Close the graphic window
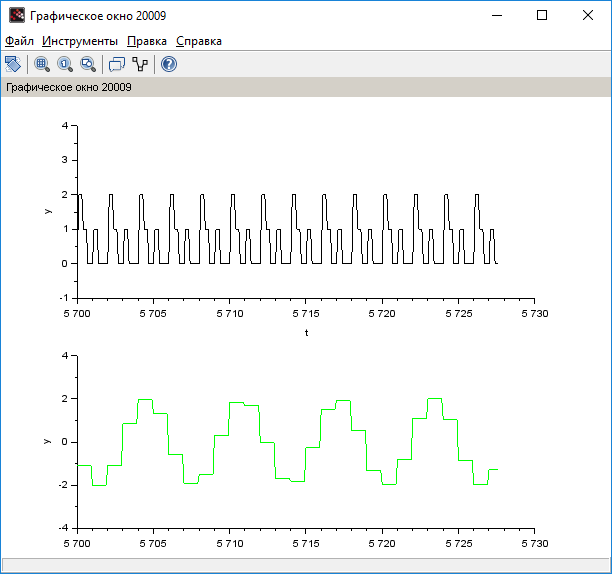The height and width of the screenshot is (574, 612). (x=588, y=16)
